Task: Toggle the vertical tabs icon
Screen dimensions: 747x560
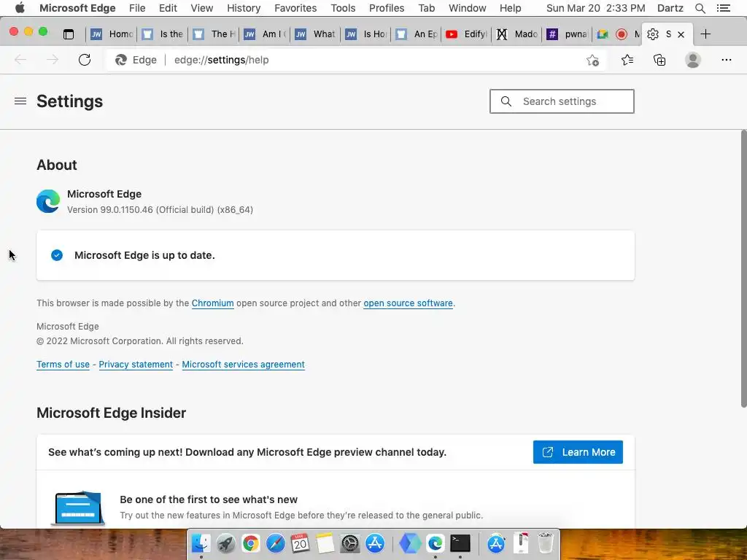Action: click(69, 34)
